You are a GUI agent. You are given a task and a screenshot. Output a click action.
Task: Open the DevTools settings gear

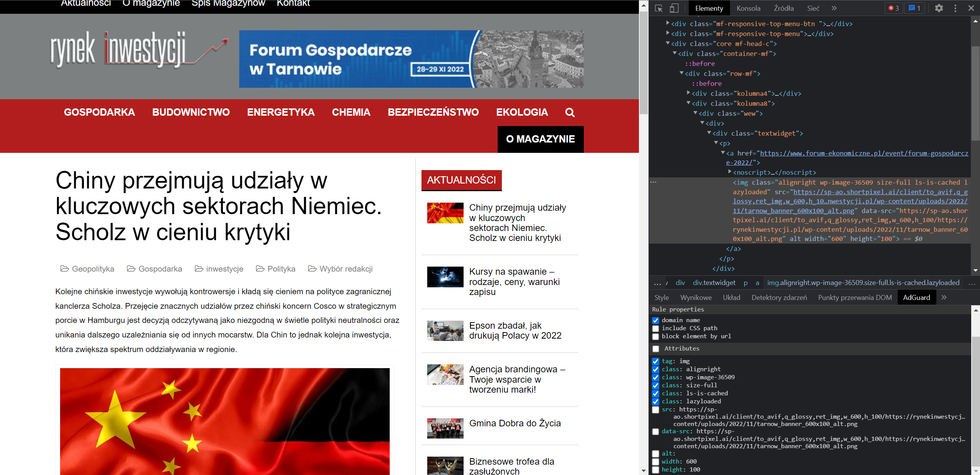[939, 8]
